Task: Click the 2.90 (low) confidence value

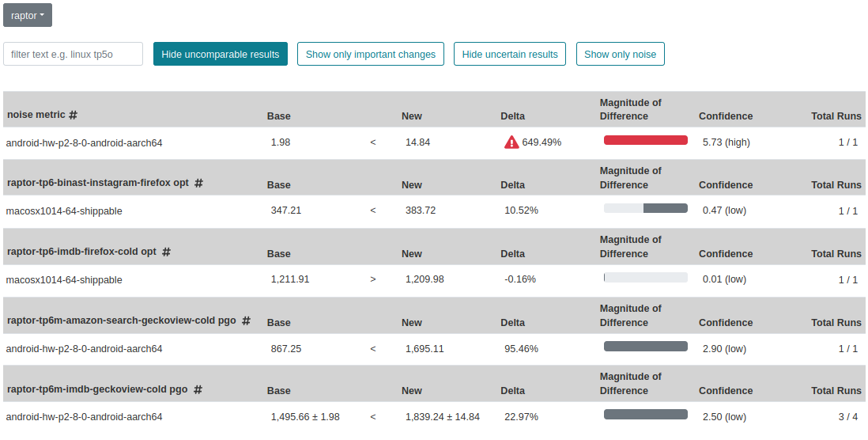Action: point(724,348)
